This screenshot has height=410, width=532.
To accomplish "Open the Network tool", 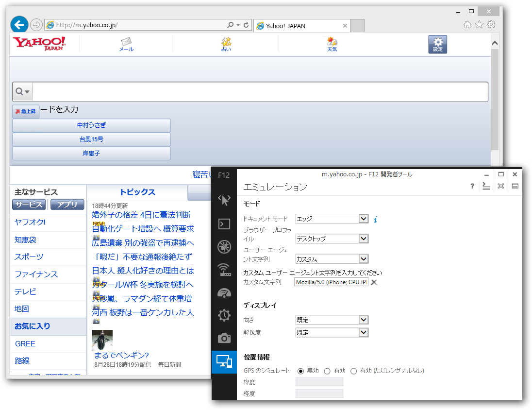I will click(224, 269).
